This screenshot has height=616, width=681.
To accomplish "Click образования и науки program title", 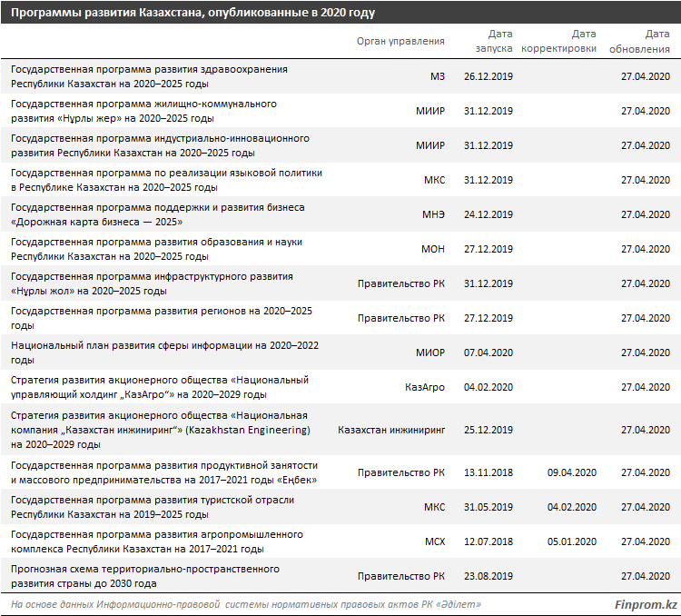I will pos(156,249).
